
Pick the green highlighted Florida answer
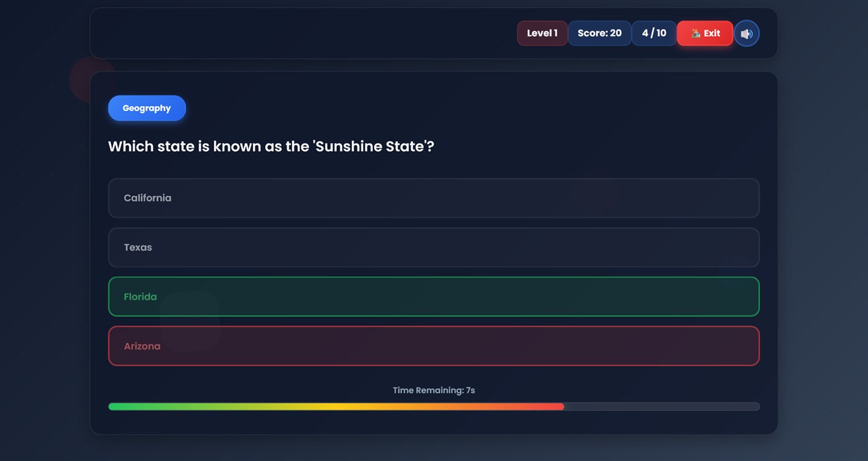pos(433,297)
